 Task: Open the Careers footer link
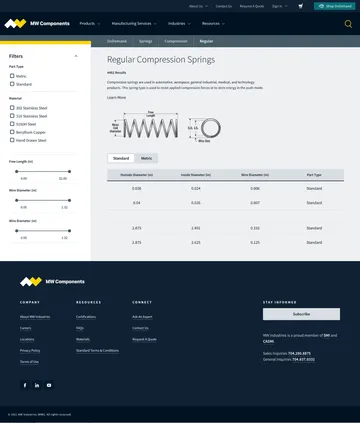pos(25,328)
